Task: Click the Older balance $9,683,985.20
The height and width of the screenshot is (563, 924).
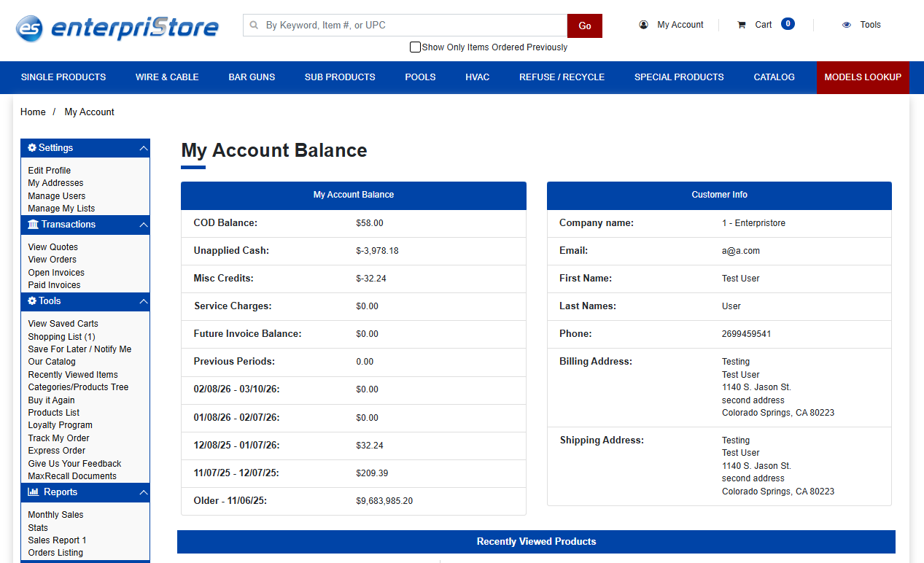Action: click(384, 501)
